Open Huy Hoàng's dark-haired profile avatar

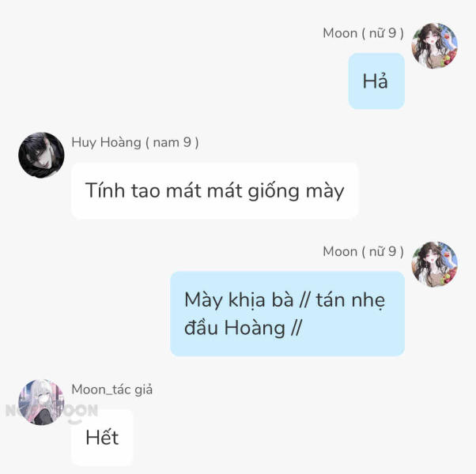click(x=41, y=155)
